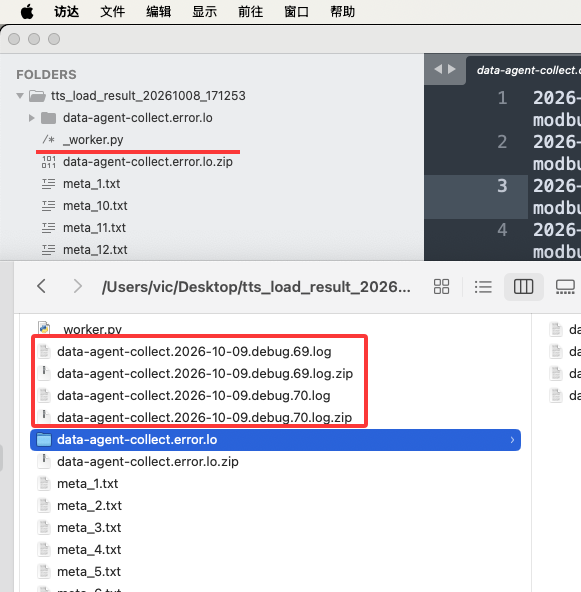Open meta_10.txt from sidebar
The height and width of the screenshot is (592, 581).
click(x=95, y=206)
